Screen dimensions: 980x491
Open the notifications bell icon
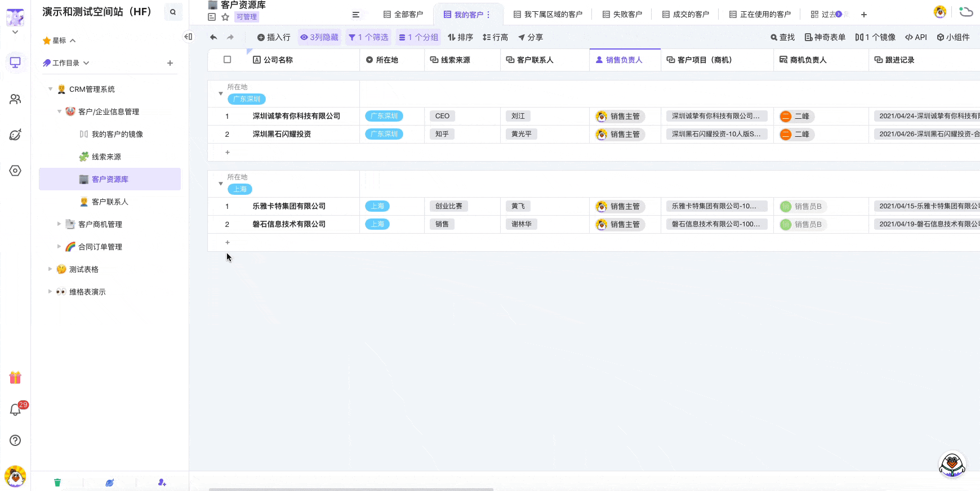tap(15, 410)
